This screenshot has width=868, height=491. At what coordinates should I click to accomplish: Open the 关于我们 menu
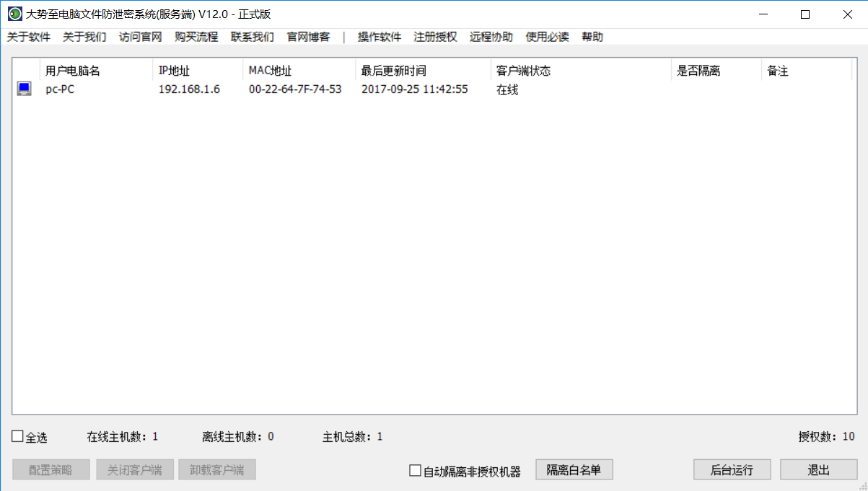pos(84,37)
